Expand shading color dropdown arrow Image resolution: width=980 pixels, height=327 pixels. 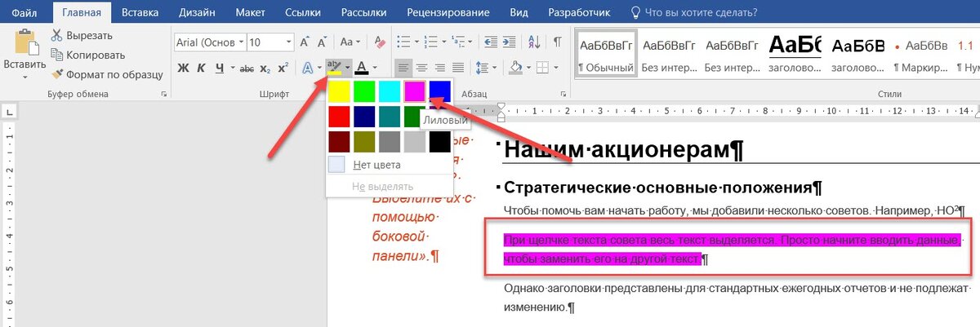pos(528,68)
